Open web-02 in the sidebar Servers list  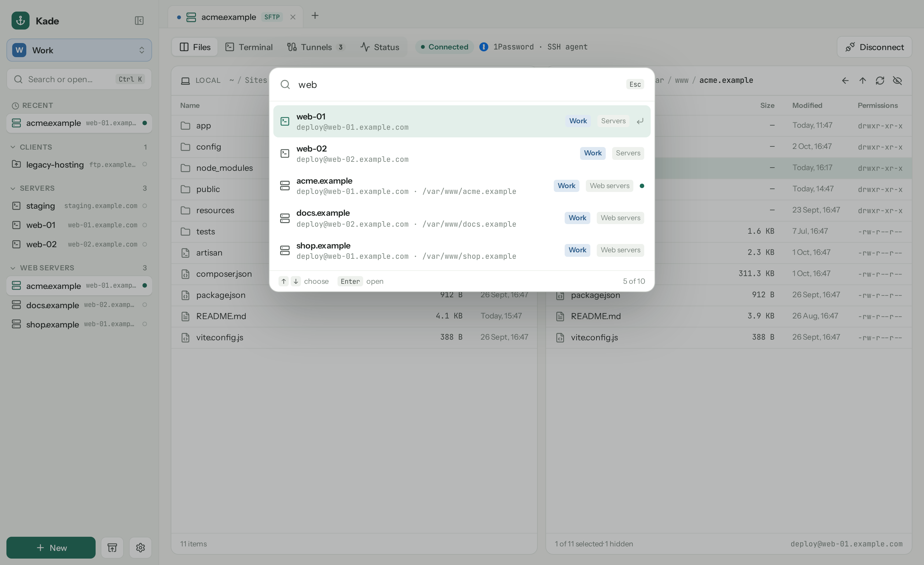pyautogui.click(x=79, y=244)
